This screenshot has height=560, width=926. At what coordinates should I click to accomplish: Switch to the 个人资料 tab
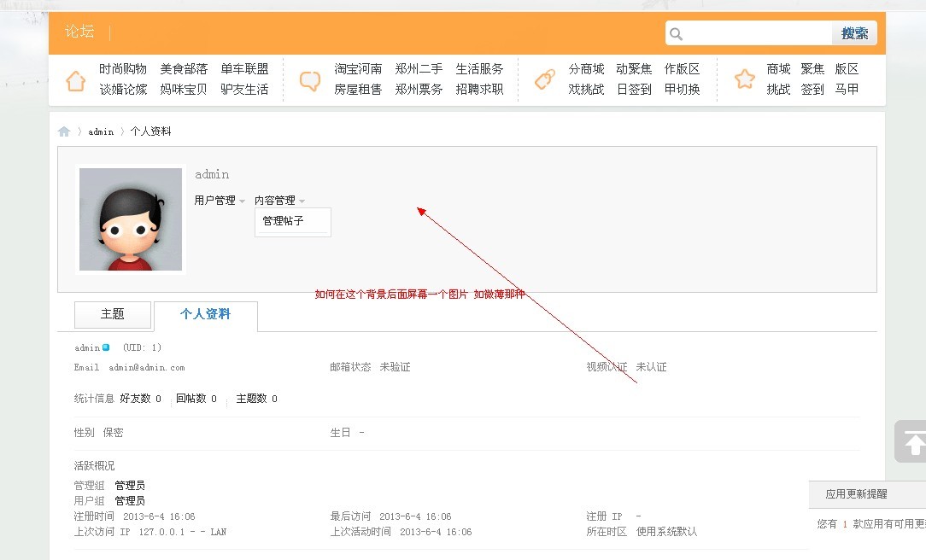point(205,315)
